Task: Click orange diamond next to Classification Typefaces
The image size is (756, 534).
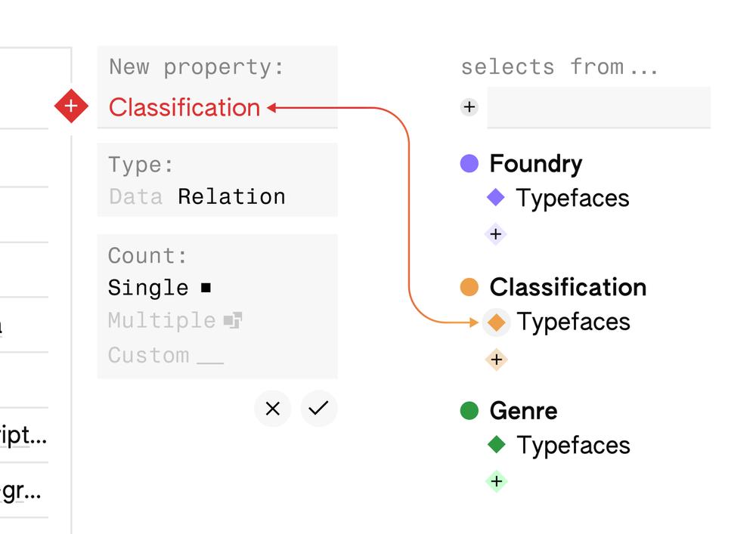Action: [496, 323]
